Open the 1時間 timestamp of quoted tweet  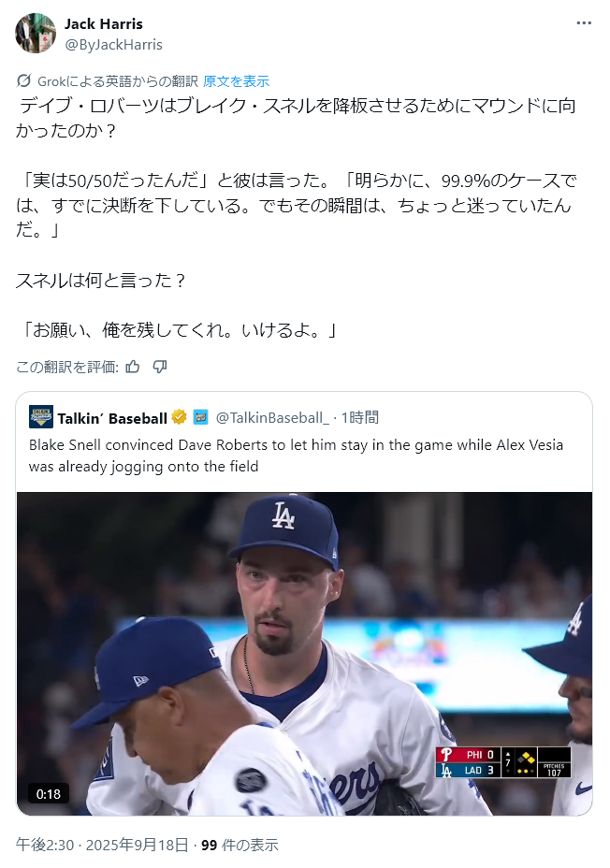pyautogui.click(x=360, y=418)
